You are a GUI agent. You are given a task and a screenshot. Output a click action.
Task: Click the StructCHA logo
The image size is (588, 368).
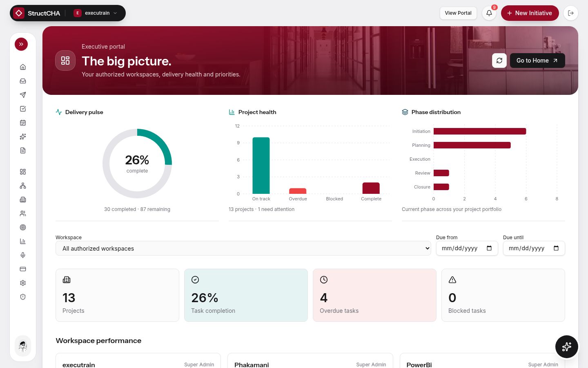(37, 13)
